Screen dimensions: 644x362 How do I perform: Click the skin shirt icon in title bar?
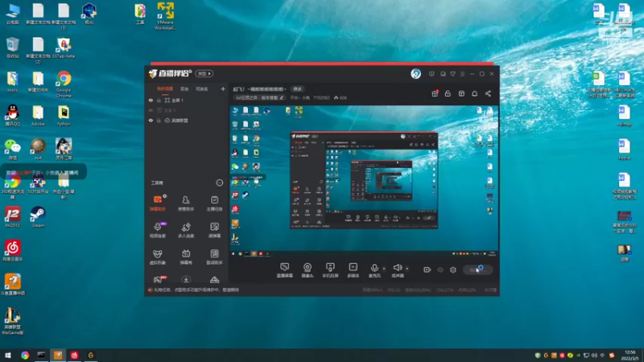(452, 74)
